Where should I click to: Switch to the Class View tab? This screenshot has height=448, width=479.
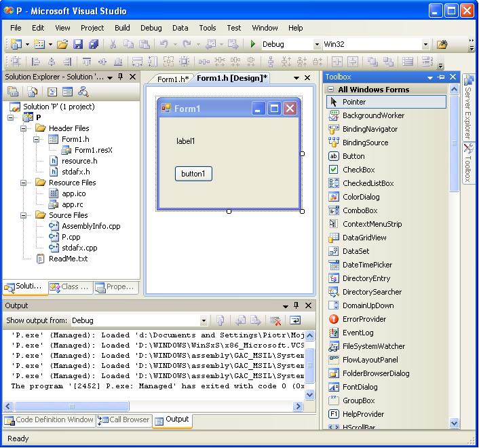tap(71, 287)
